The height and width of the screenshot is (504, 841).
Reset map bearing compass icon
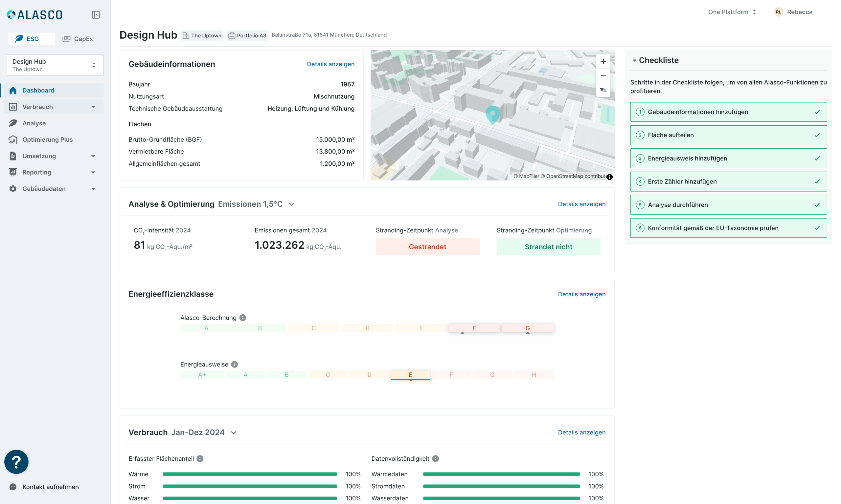[603, 90]
